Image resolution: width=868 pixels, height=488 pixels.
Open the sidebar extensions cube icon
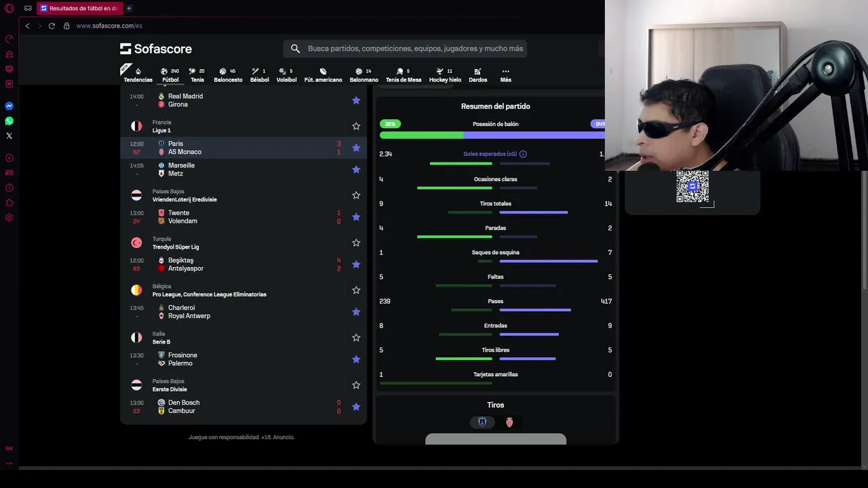[9, 203]
